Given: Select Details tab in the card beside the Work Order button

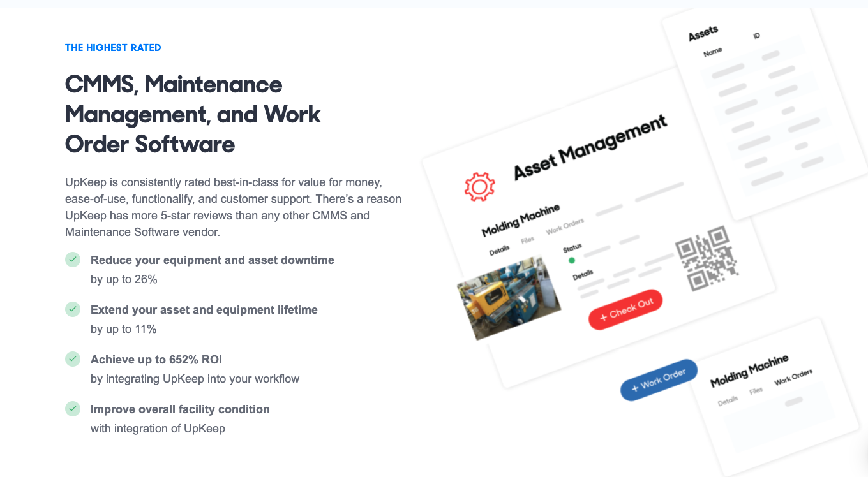Looking at the screenshot, I should click(728, 400).
